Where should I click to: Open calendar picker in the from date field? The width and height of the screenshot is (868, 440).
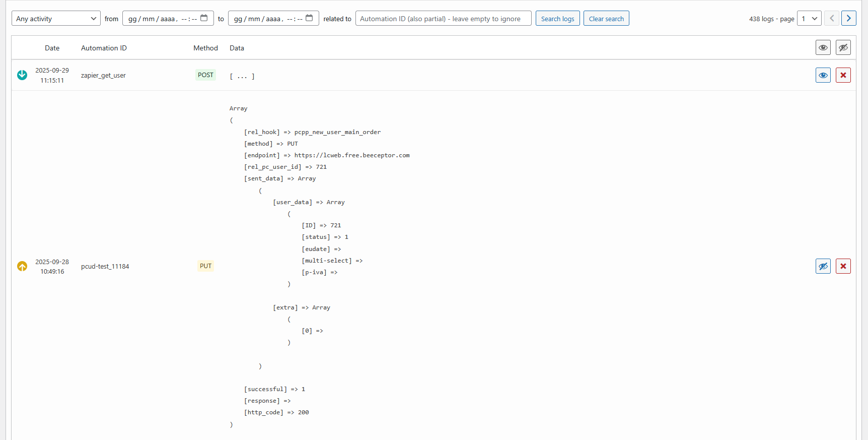click(204, 19)
